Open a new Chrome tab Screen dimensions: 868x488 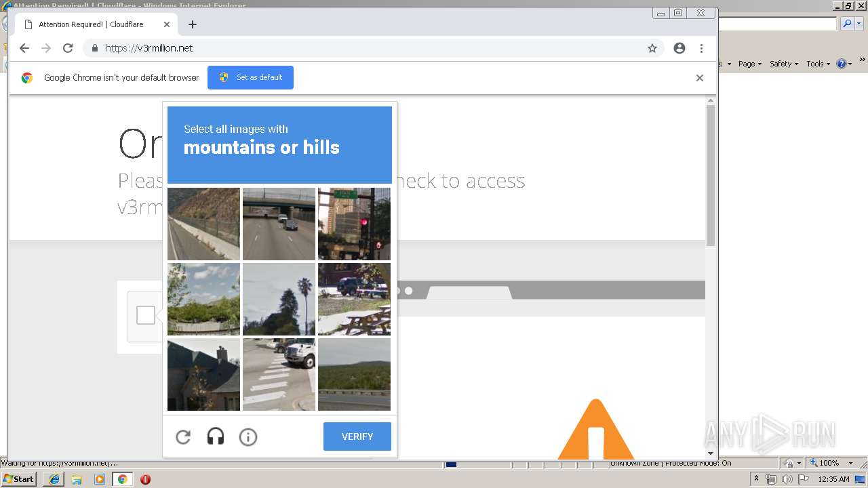[193, 24]
